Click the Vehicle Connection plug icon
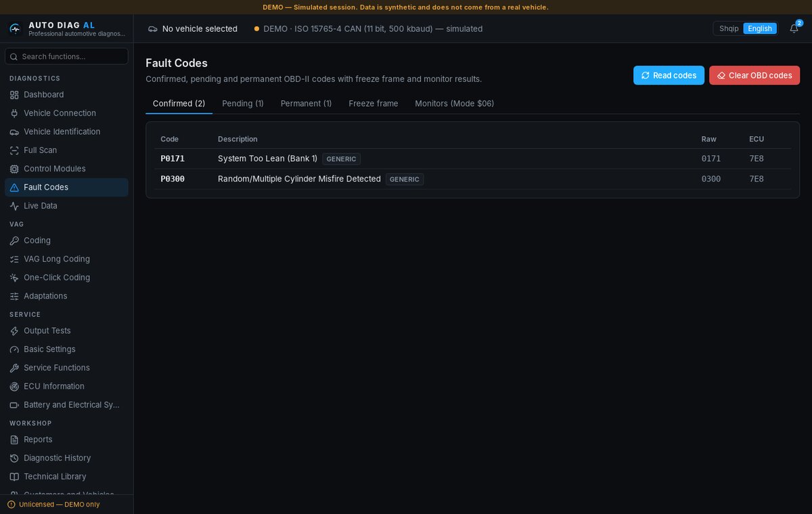This screenshot has height=514, width=812. [x=14, y=113]
